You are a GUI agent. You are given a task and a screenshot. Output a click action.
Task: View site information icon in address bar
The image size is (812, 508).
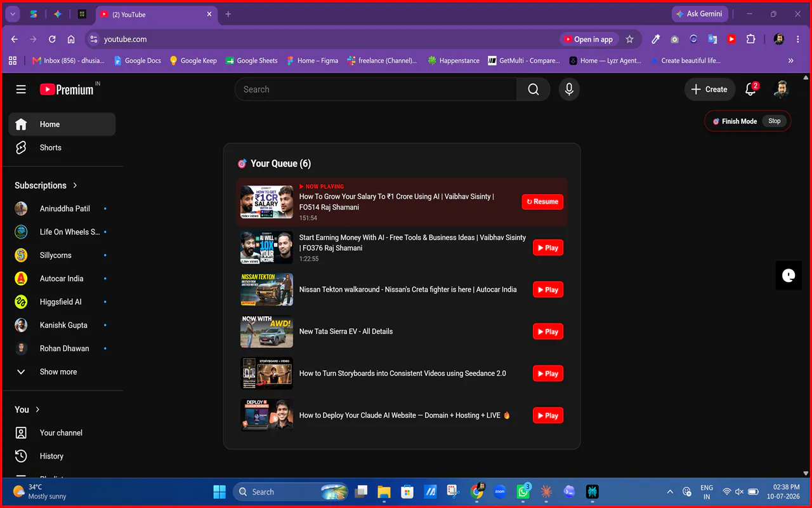(x=93, y=39)
